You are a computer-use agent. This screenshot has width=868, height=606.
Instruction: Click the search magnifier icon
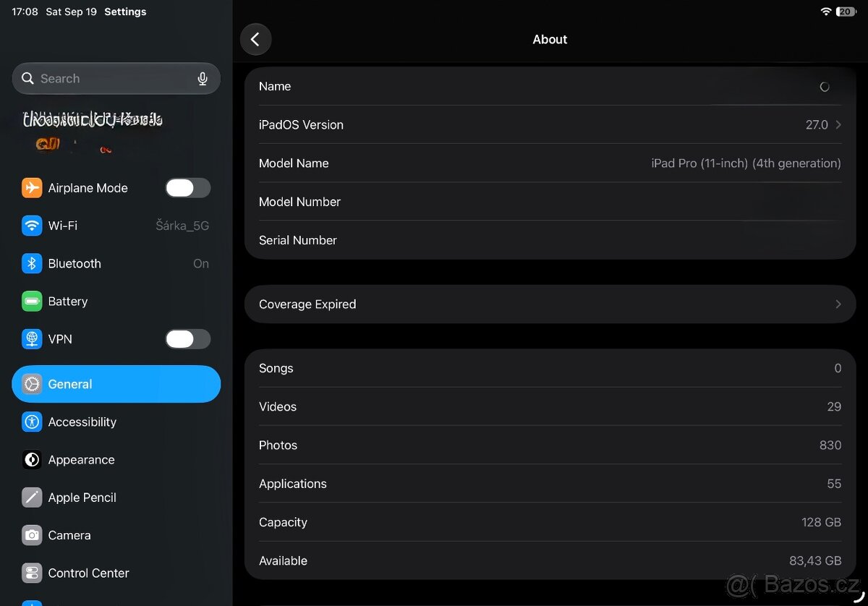tap(28, 78)
